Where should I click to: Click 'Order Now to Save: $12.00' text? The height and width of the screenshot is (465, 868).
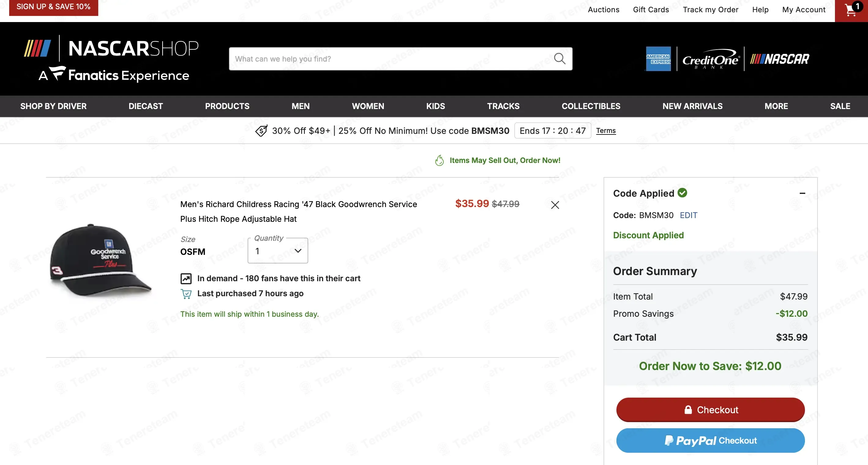click(x=710, y=366)
